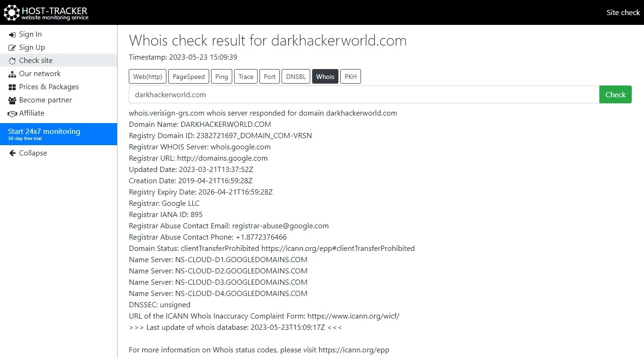This screenshot has height=358, width=644.
Task: Click the DNSSEC: unsigned line
Action: pos(160,305)
